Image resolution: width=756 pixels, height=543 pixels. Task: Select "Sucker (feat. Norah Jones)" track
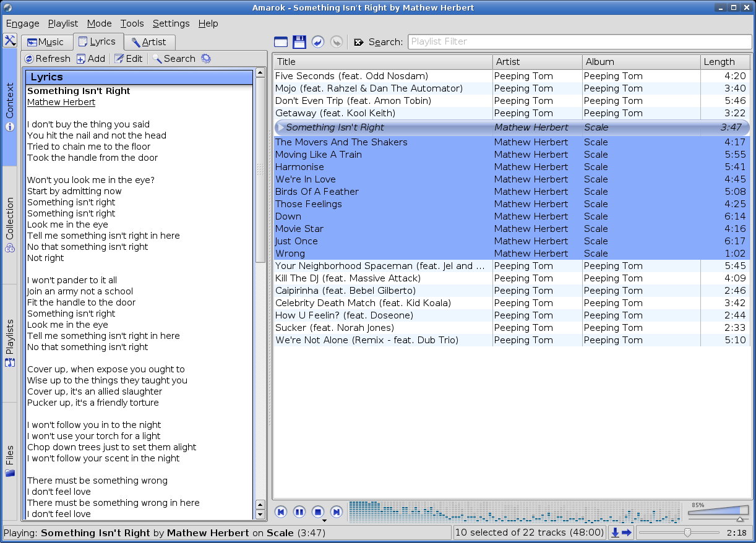(512, 328)
